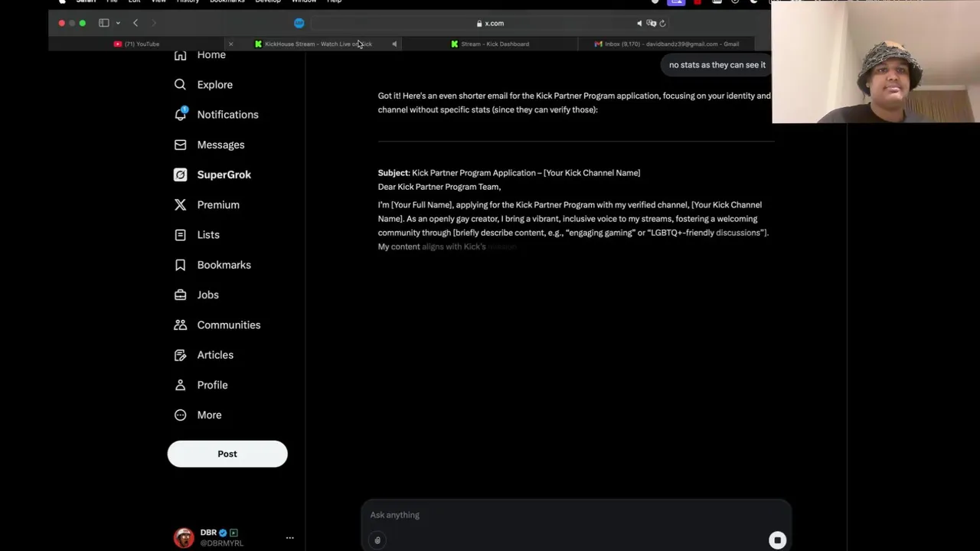Open the Premium link
Viewport: 980px width, 551px height.
(218, 205)
